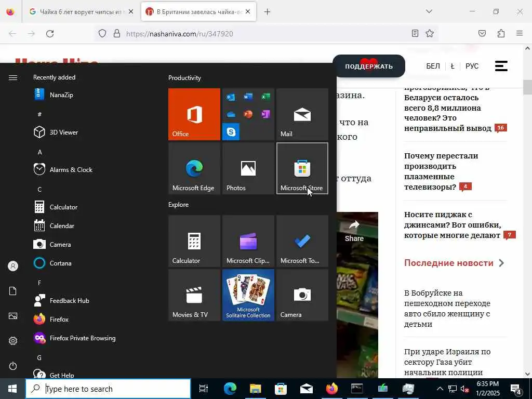Open the Бобруйске pedestrian crossing news

(x=447, y=308)
